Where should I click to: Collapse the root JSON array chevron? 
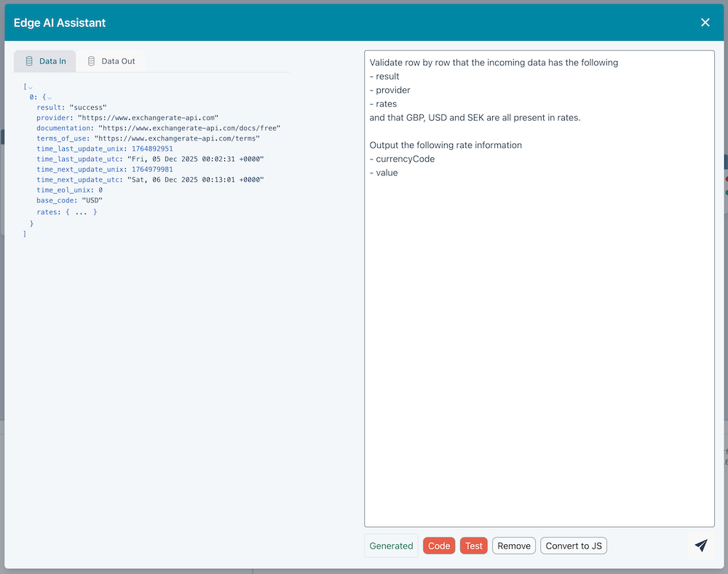(x=29, y=86)
